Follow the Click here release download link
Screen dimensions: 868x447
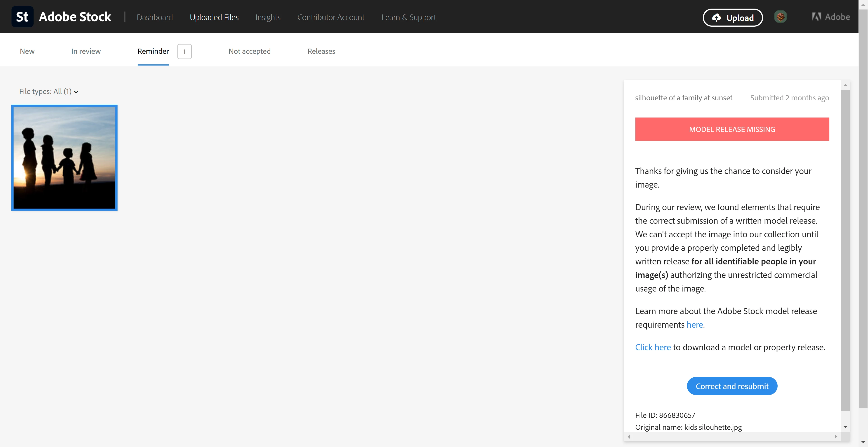[x=653, y=347]
